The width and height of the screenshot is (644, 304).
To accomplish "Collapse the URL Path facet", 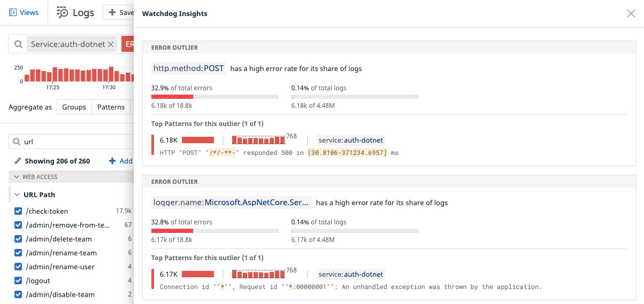I will (17, 194).
